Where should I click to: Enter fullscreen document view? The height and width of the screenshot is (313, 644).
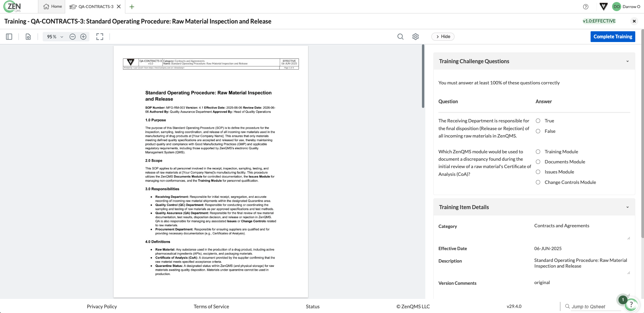pos(100,37)
